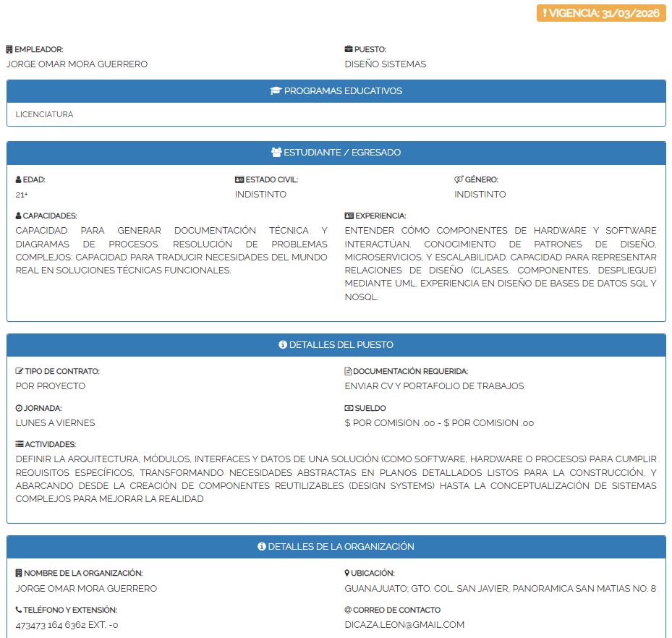Click the Vigencia 31/03/2026 badge

[601, 13]
